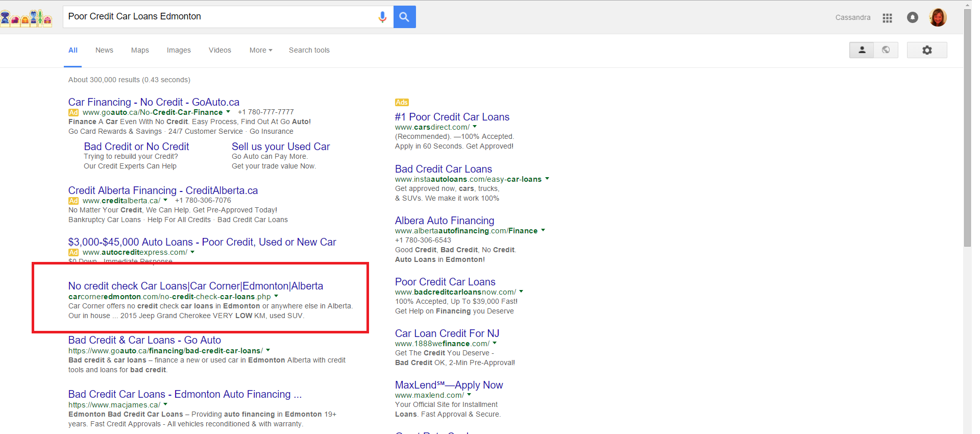Open Credit Alberta Financing - CreditAlberta.ca ad
Viewport: 980px width, 434px height.
coord(163,190)
